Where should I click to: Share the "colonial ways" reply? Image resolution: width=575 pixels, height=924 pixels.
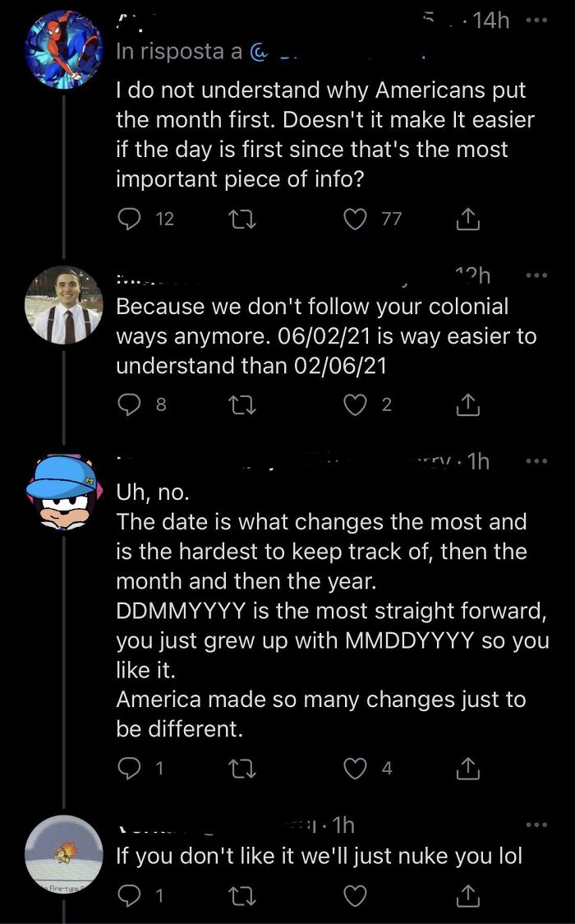(x=467, y=404)
